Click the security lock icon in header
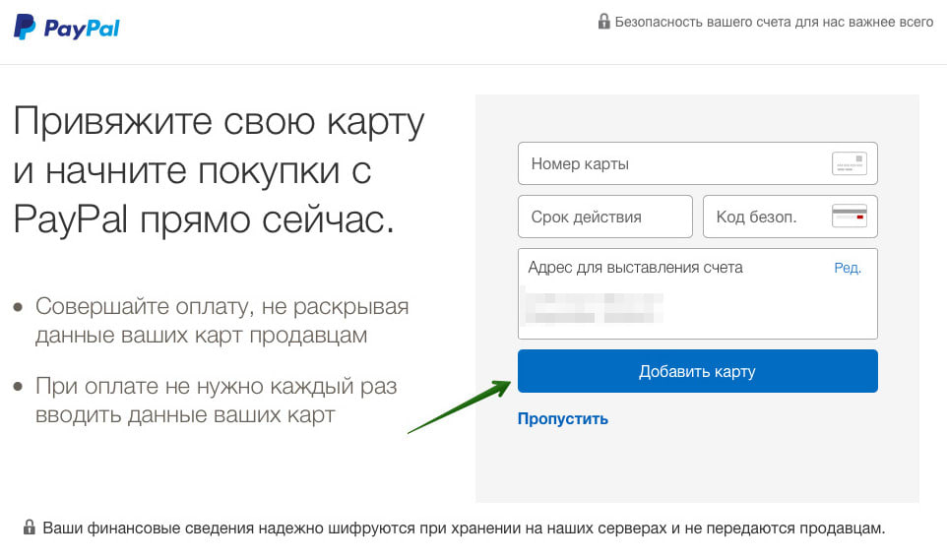This screenshot has height=560, width=947. click(x=603, y=21)
